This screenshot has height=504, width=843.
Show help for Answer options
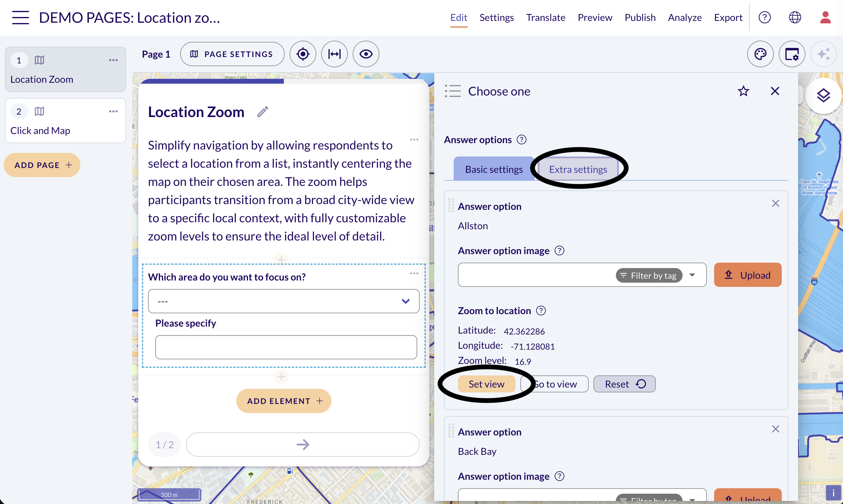(x=522, y=139)
